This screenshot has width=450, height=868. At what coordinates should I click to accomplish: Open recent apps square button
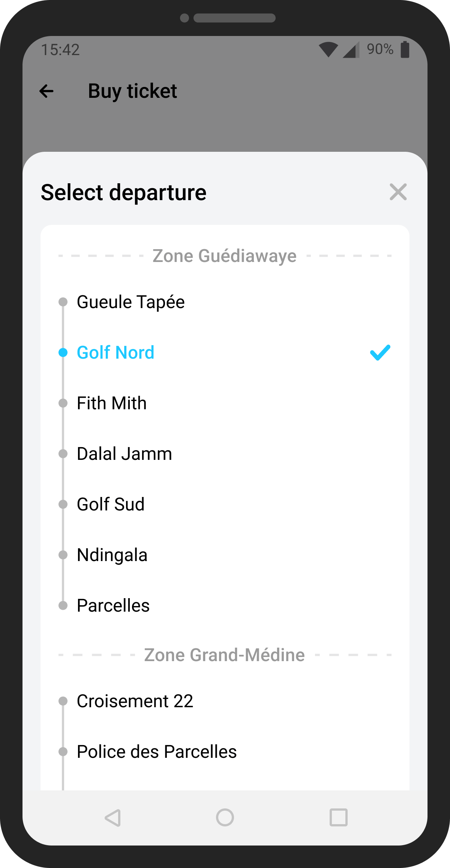338,817
